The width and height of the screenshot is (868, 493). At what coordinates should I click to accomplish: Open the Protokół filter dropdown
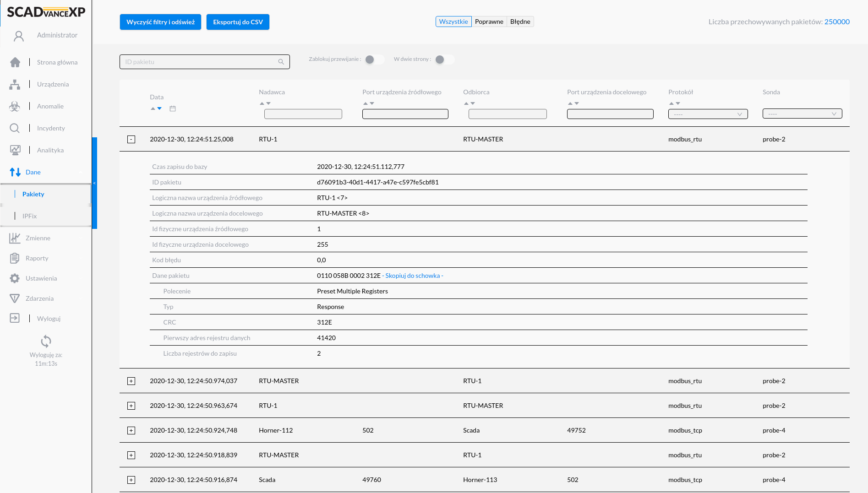coord(708,114)
